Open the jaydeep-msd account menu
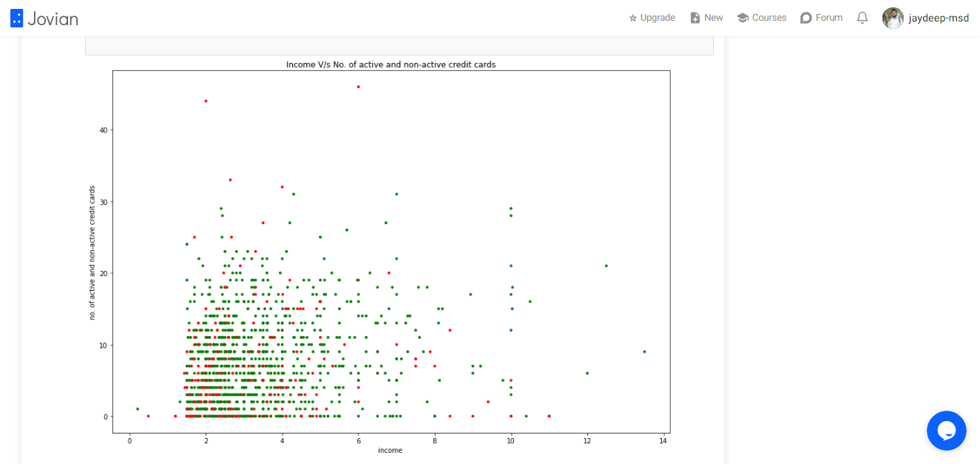Image resolution: width=980 pixels, height=464 pixels. [x=939, y=18]
